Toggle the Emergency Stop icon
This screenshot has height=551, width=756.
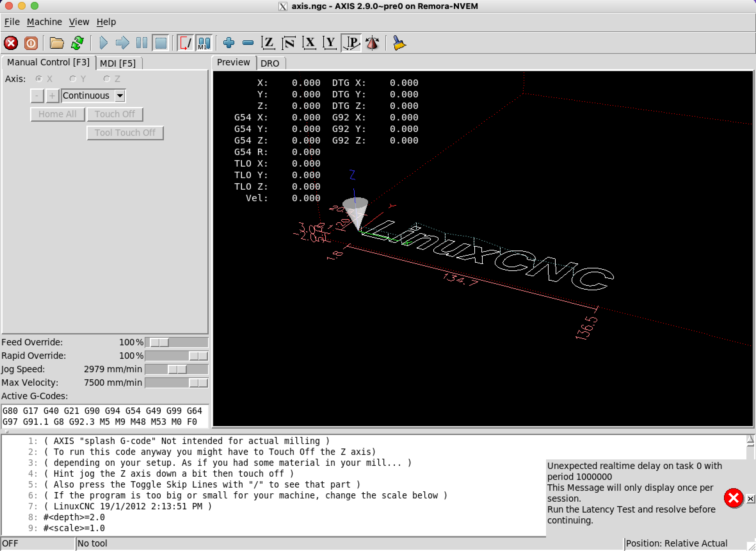point(11,43)
